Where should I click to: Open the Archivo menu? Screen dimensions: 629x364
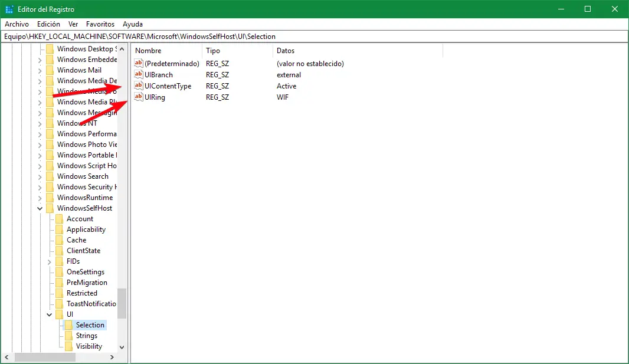point(17,24)
